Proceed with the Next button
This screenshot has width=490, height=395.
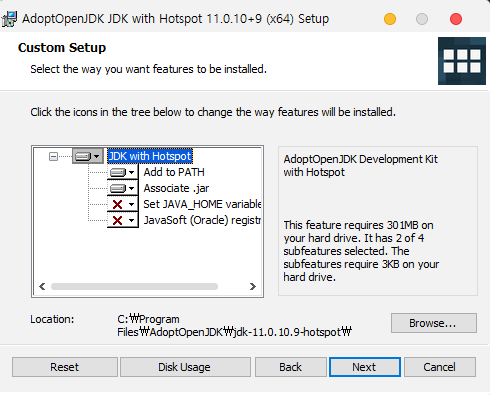coord(365,367)
